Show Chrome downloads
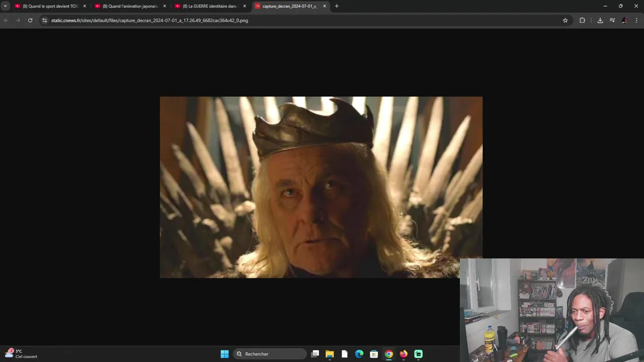The image size is (644, 362). (x=600, y=21)
